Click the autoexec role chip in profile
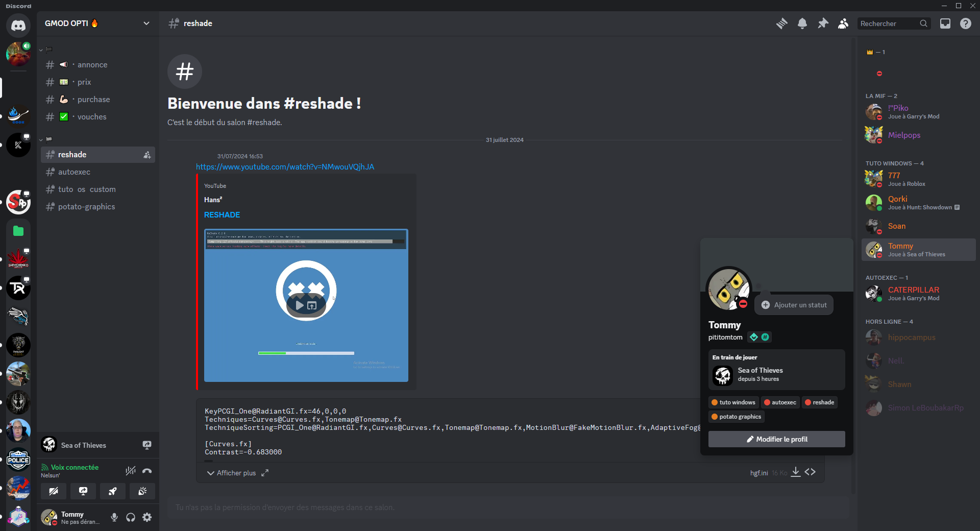 [x=780, y=402]
